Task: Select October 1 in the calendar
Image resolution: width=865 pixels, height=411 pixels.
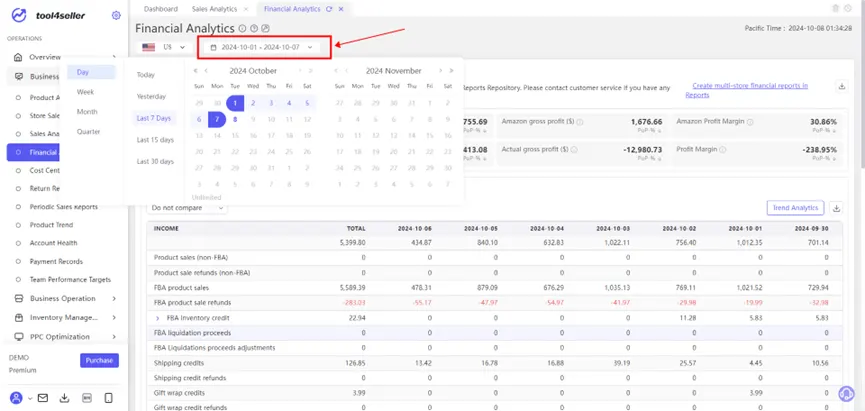Action: [235, 103]
